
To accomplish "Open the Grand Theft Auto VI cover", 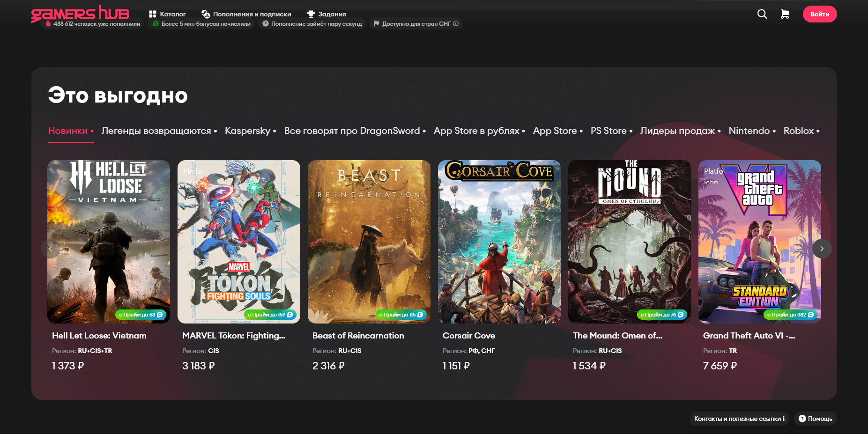I will (x=760, y=242).
